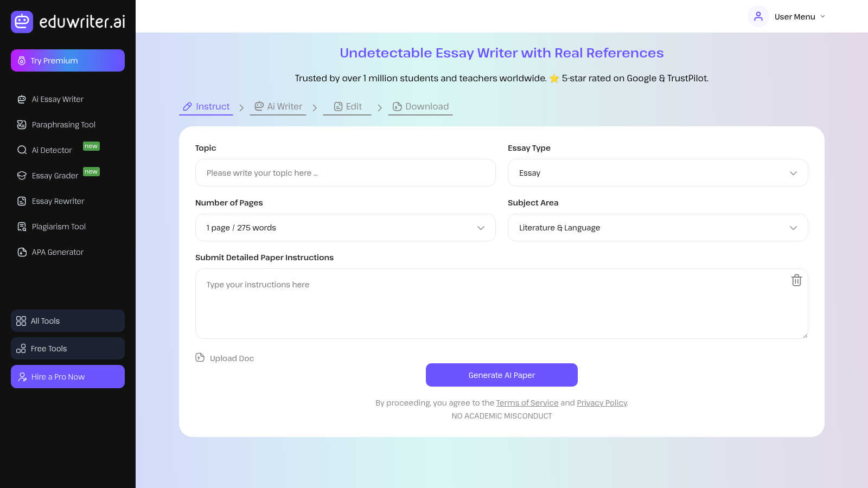Open the Terms of Service link
This screenshot has height=488, width=868.
point(527,403)
